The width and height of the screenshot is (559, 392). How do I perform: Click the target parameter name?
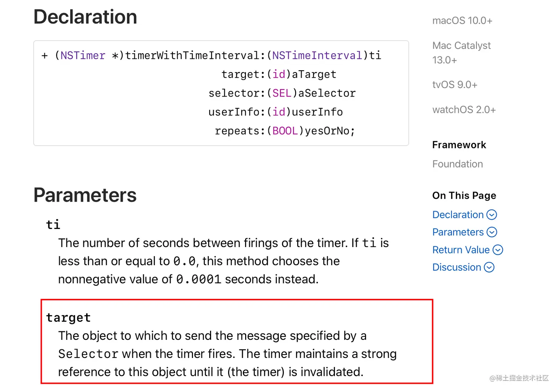tap(68, 318)
